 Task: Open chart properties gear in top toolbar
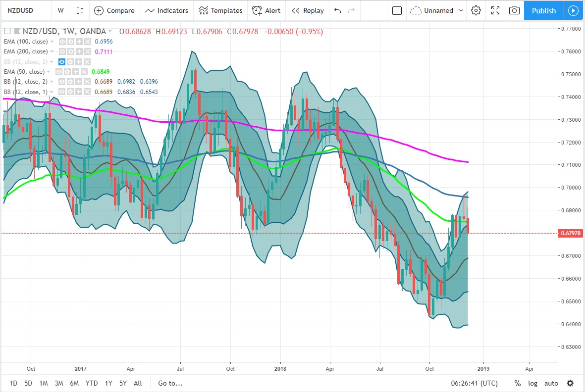[x=476, y=10]
